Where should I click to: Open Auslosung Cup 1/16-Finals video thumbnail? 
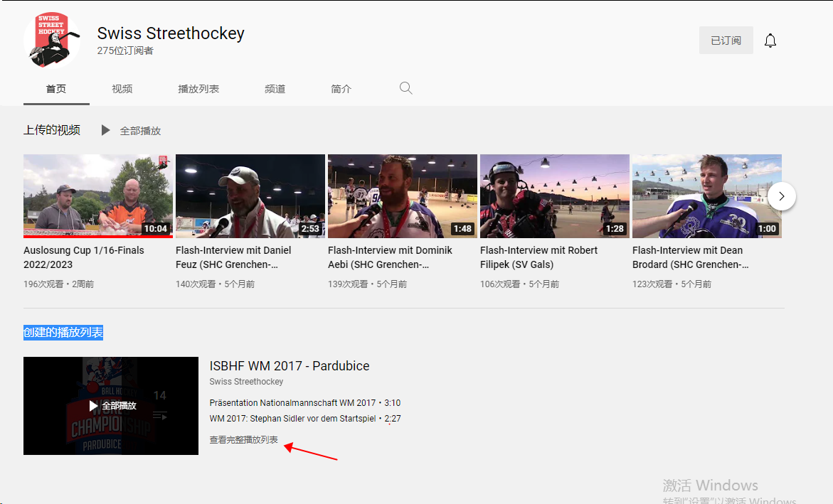click(98, 196)
